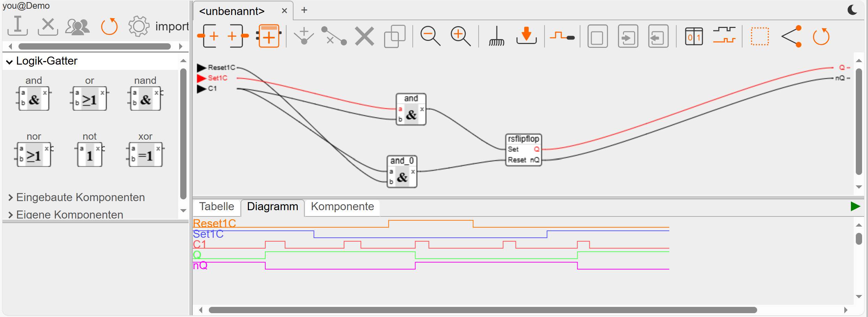Click the orange reset arrow in toolbar
Viewport: 868px width, 317px height.
821,36
